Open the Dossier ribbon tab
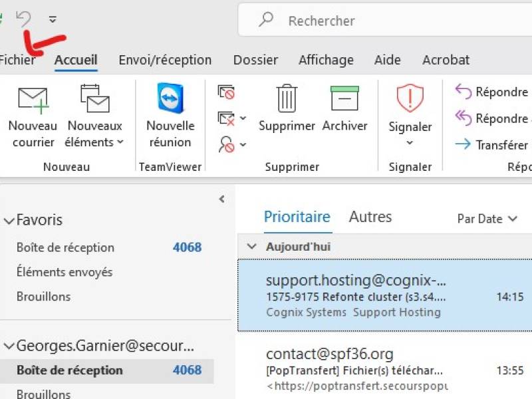The image size is (532, 399). pyautogui.click(x=255, y=60)
